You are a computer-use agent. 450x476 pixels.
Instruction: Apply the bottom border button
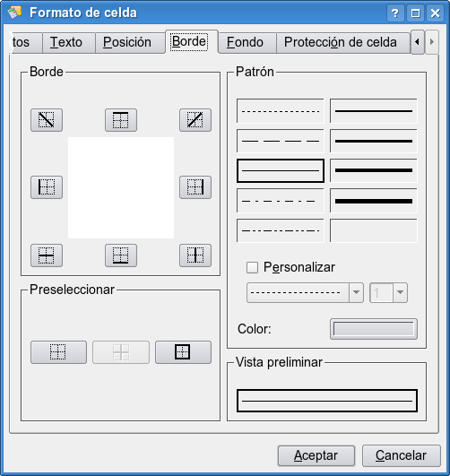(121, 255)
